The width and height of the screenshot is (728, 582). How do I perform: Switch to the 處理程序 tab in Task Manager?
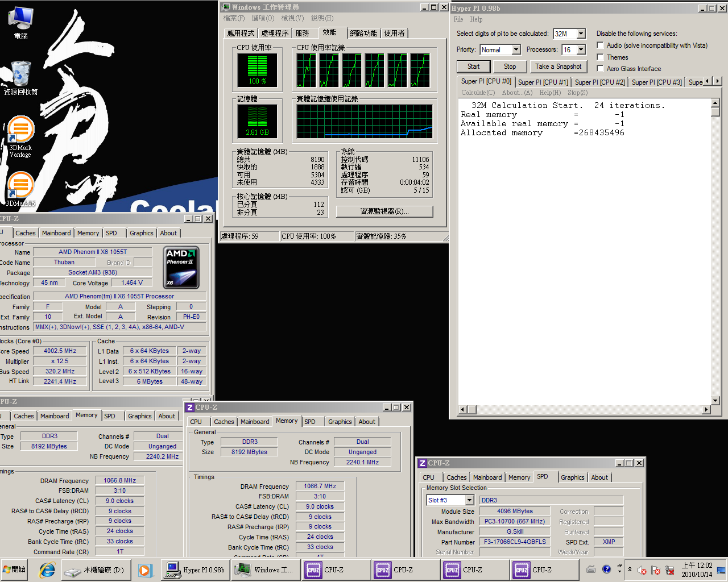(x=275, y=34)
